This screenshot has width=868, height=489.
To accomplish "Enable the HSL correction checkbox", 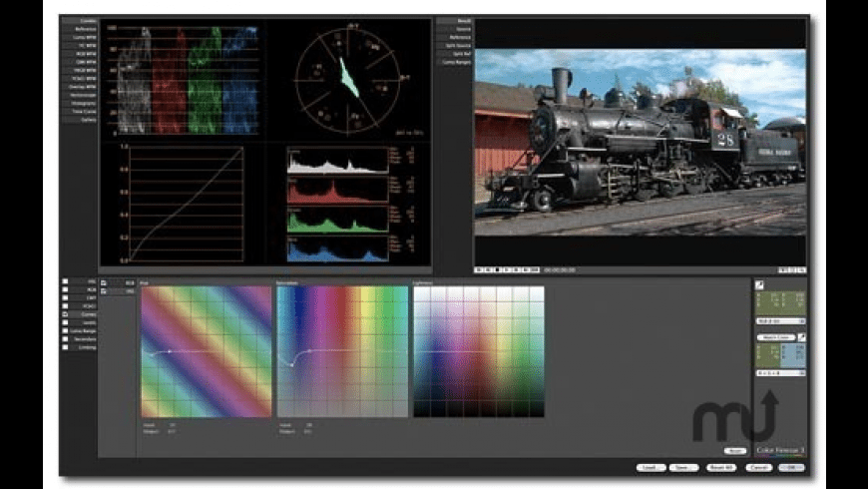I will [66, 283].
